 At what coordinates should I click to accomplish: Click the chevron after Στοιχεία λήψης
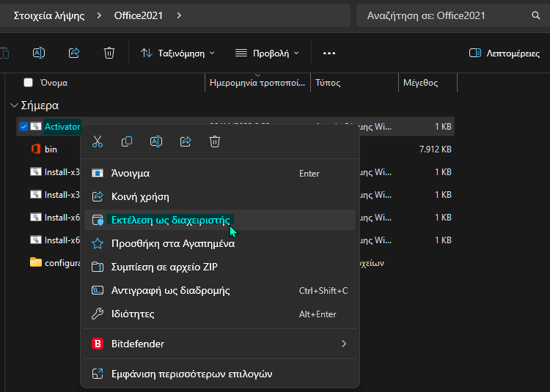pyautogui.click(x=99, y=15)
